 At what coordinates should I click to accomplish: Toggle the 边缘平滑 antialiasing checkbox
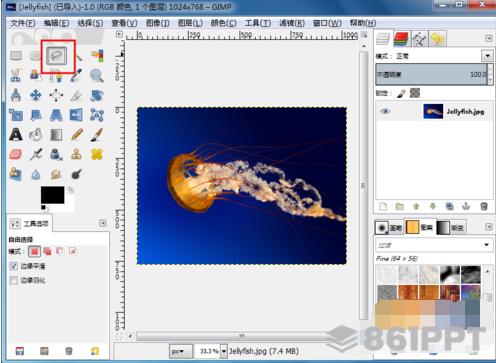[14, 266]
